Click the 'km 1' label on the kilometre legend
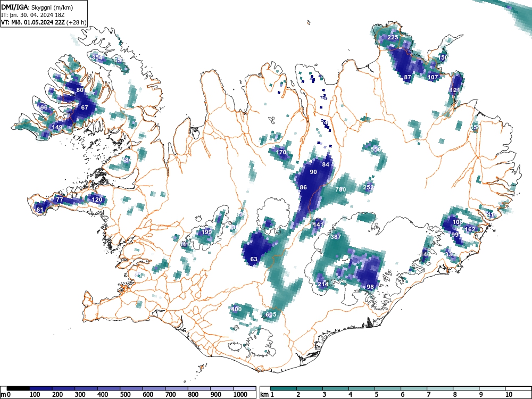The width and height of the screenshot is (532, 399). click(267, 395)
